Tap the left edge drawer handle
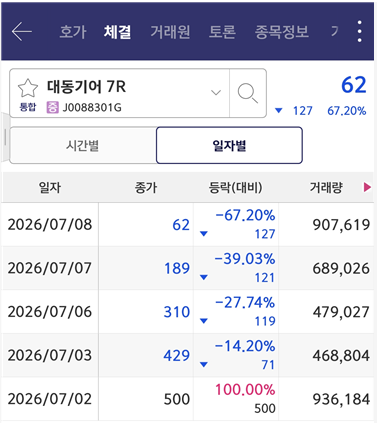Image resolution: width=377 pixels, height=423 pixels. click(x=5, y=137)
